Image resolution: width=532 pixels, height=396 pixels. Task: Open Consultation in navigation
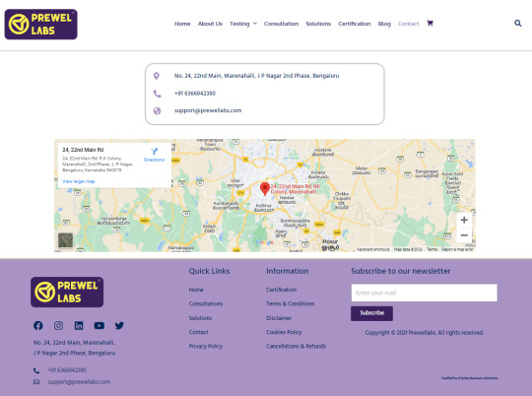click(281, 24)
